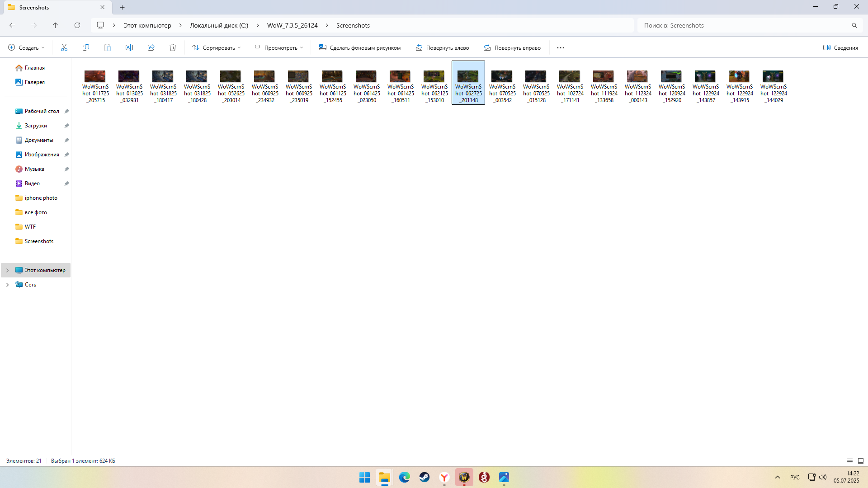Viewport: 868px width, 488px height.
Task: Open Рабочий стол in the sidebar
Action: coord(35,111)
